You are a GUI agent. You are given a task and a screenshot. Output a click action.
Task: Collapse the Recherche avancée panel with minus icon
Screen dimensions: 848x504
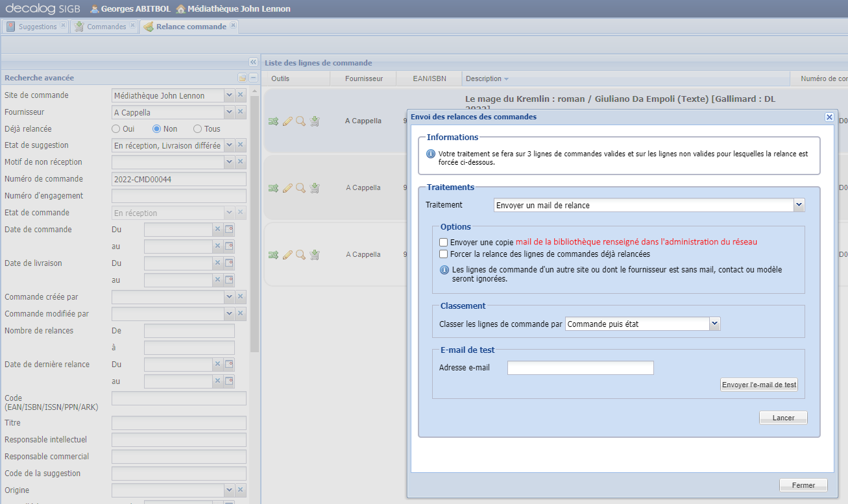click(x=252, y=77)
